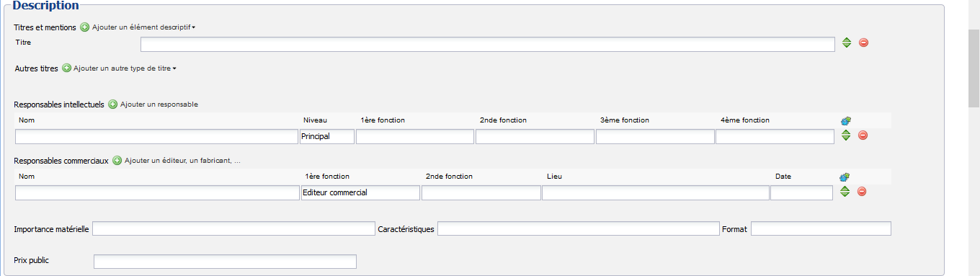
Task: Click the Niveau field showing Principal
Action: pyautogui.click(x=327, y=136)
